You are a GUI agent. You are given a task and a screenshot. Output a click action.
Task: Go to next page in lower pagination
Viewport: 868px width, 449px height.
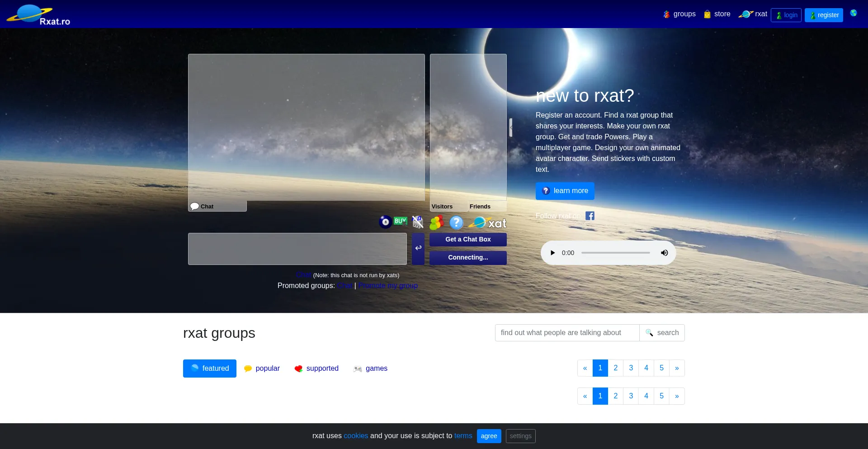click(677, 396)
